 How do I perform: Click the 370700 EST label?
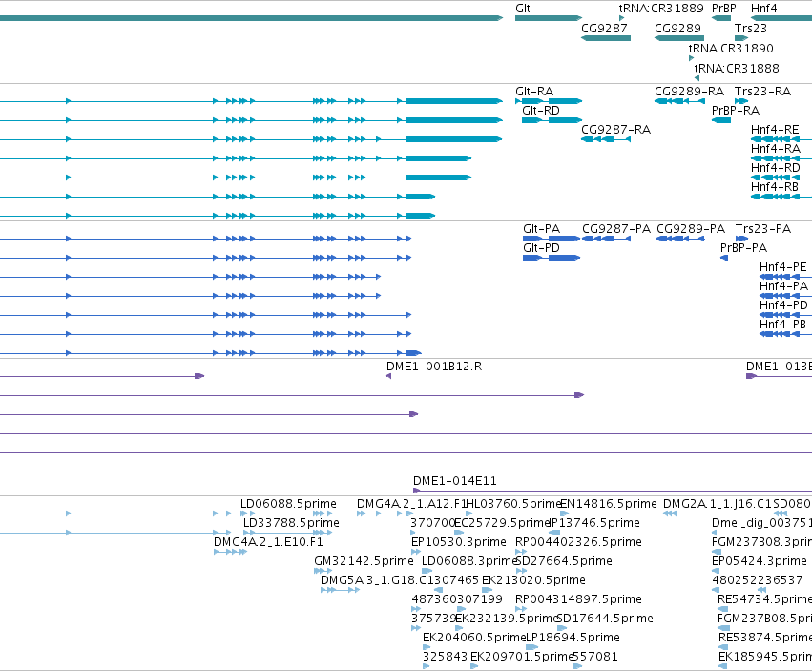(x=432, y=523)
